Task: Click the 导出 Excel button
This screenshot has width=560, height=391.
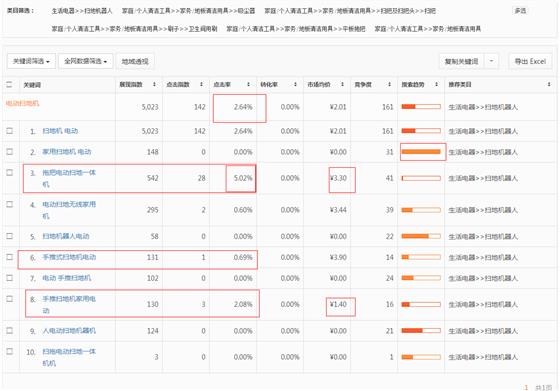Action: click(x=530, y=61)
